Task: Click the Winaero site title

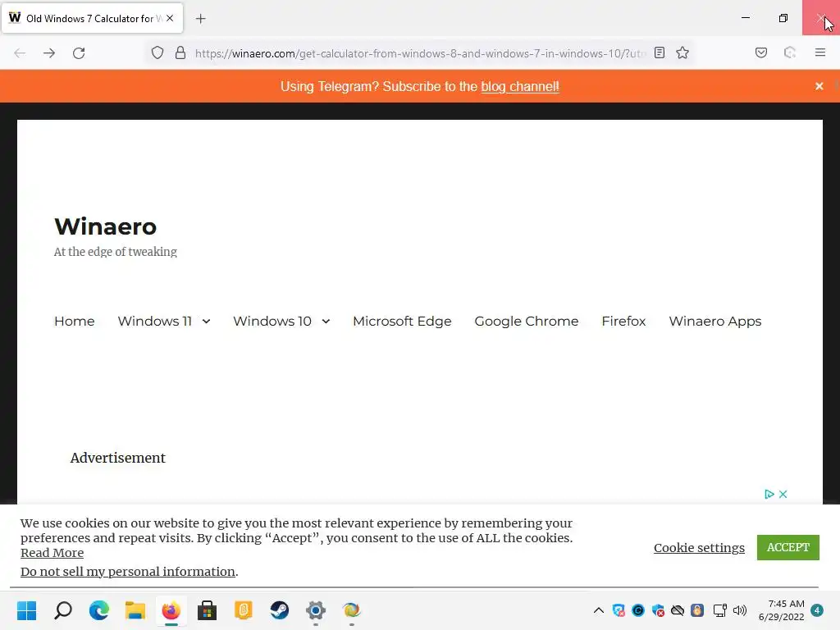Action: 106,226
